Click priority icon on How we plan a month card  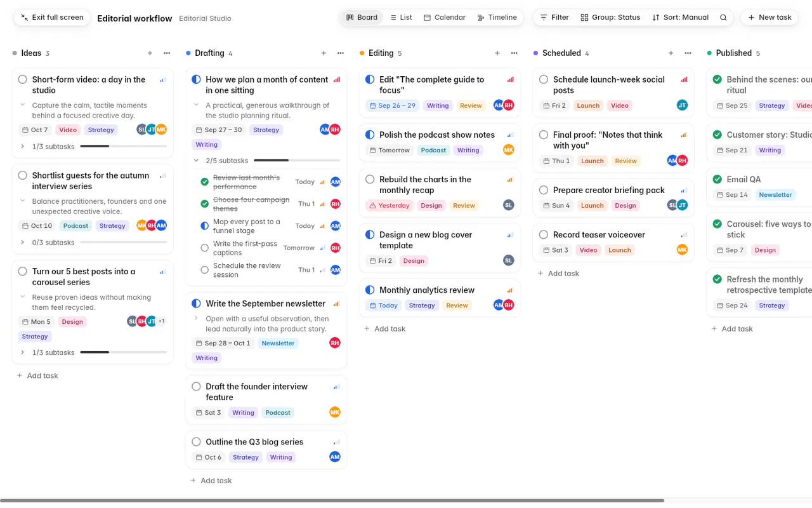pos(337,79)
